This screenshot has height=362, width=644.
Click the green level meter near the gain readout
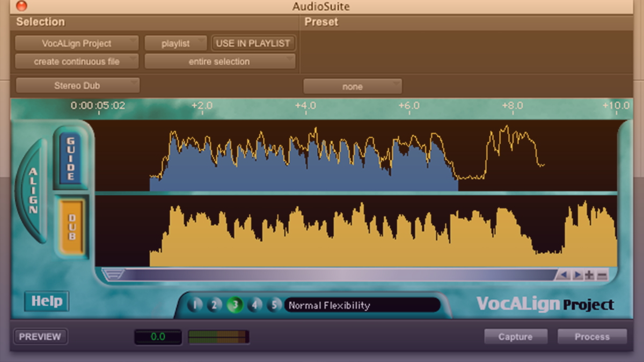tap(217, 337)
